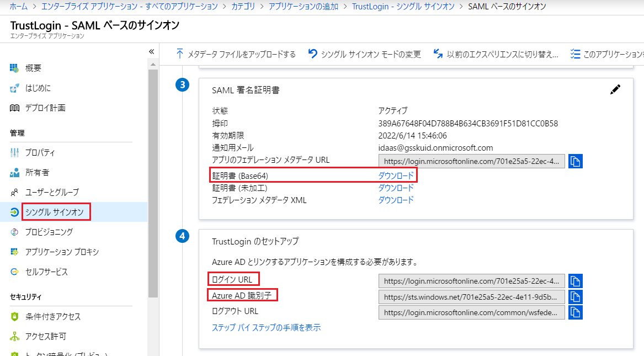Click the アプリケーション プロキシ icon

[x=14, y=252]
